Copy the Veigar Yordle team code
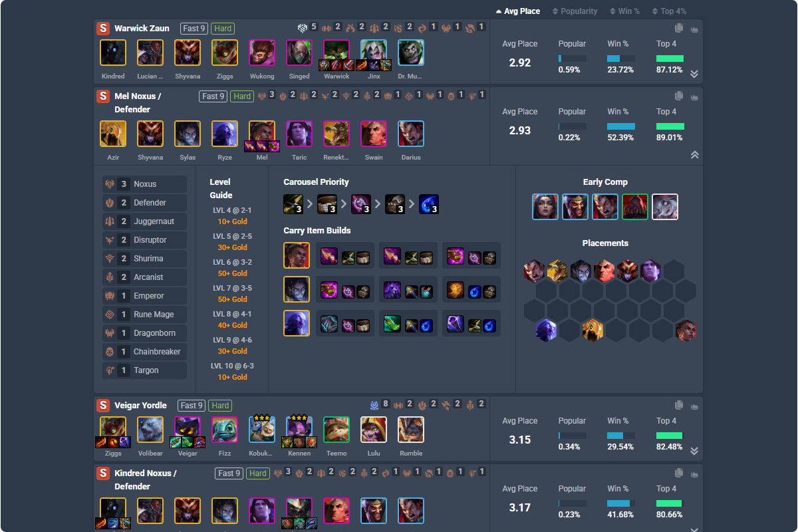798x532 pixels. (x=679, y=406)
